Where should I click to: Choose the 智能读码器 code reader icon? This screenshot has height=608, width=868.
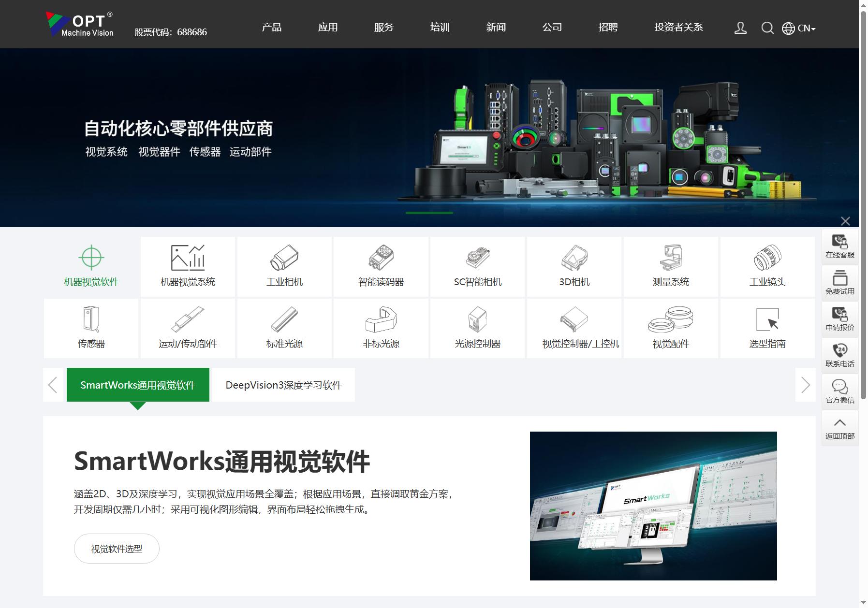381,266
